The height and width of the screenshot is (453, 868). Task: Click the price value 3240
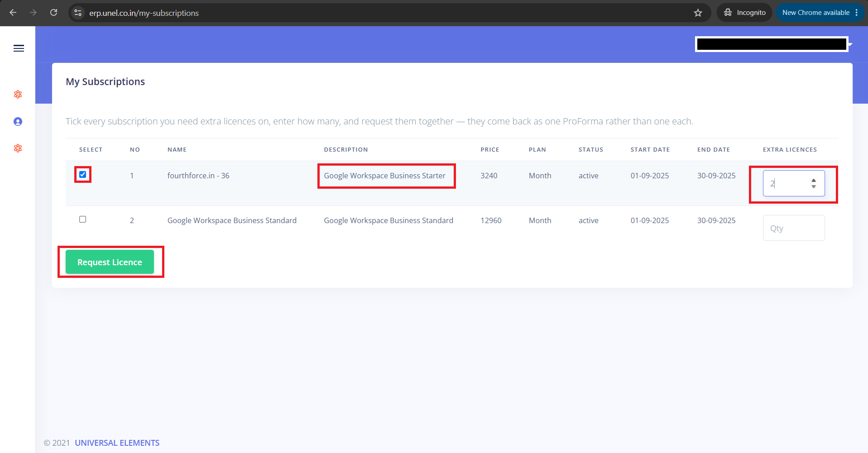click(489, 176)
